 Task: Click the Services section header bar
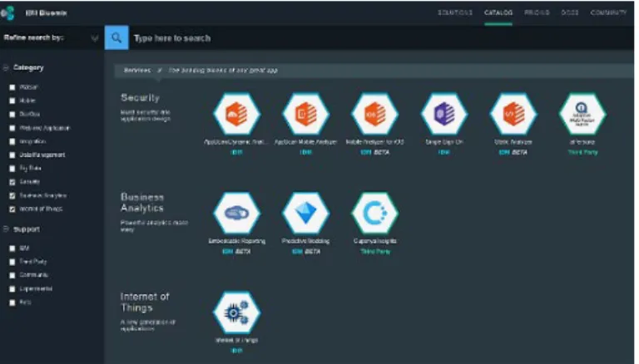coord(374,71)
